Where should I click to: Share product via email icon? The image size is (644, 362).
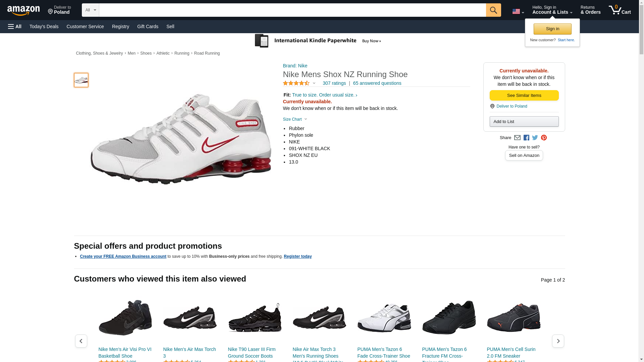(517, 138)
